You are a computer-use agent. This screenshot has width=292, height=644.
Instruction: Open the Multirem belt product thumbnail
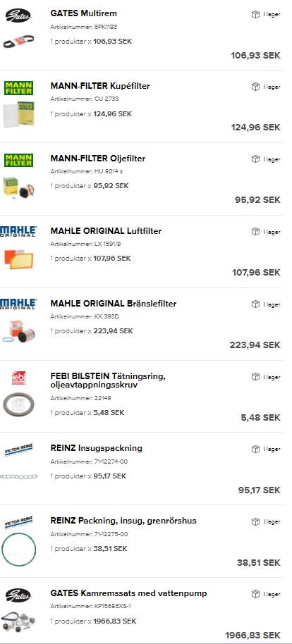(18, 41)
